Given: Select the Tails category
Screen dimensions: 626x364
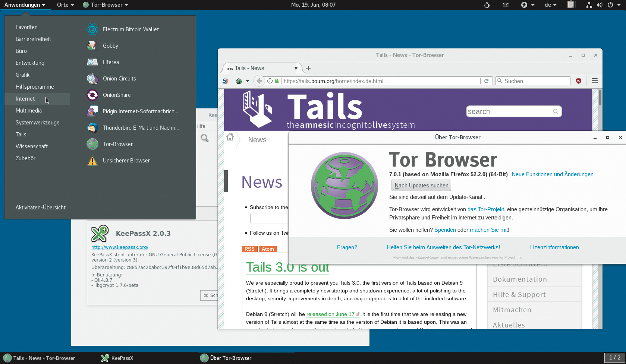Looking at the screenshot, I should tap(21, 134).
